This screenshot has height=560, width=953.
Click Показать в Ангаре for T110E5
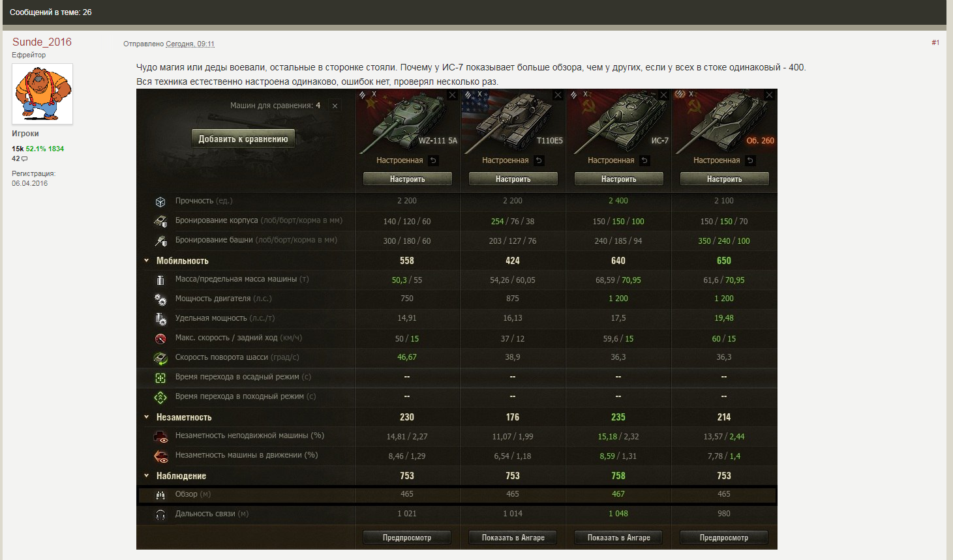coord(513,537)
